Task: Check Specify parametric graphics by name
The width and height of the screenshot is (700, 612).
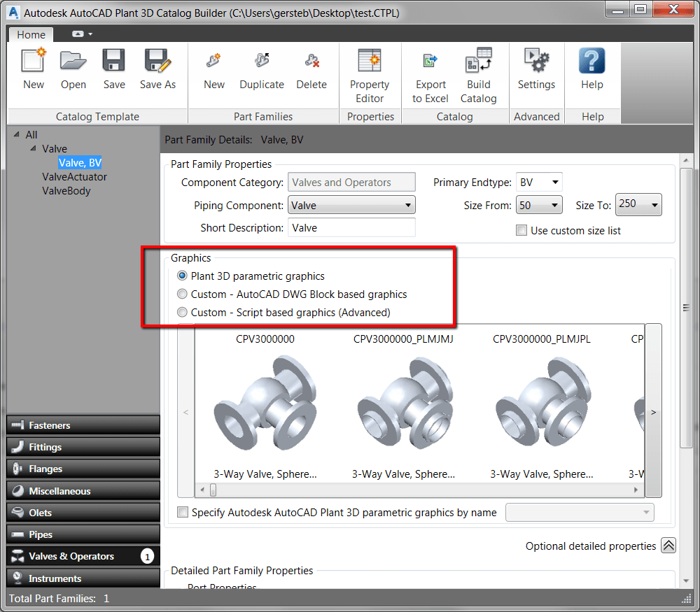Action: coord(183,512)
